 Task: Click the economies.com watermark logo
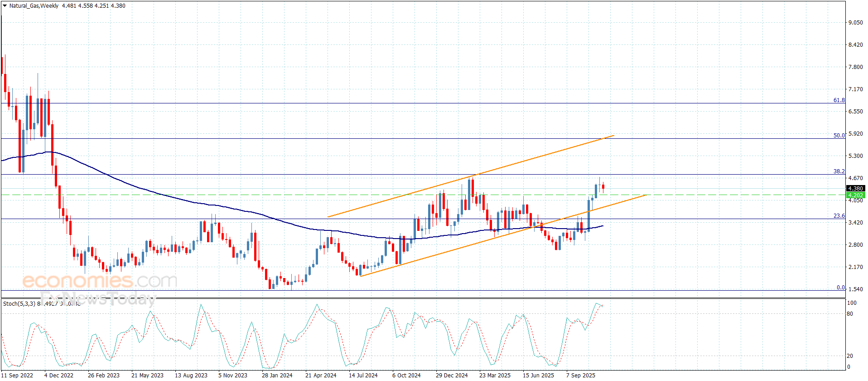(100, 281)
